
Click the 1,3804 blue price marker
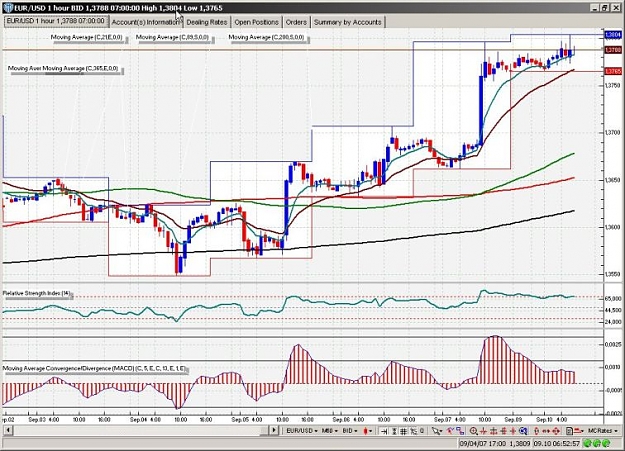tap(613, 35)
